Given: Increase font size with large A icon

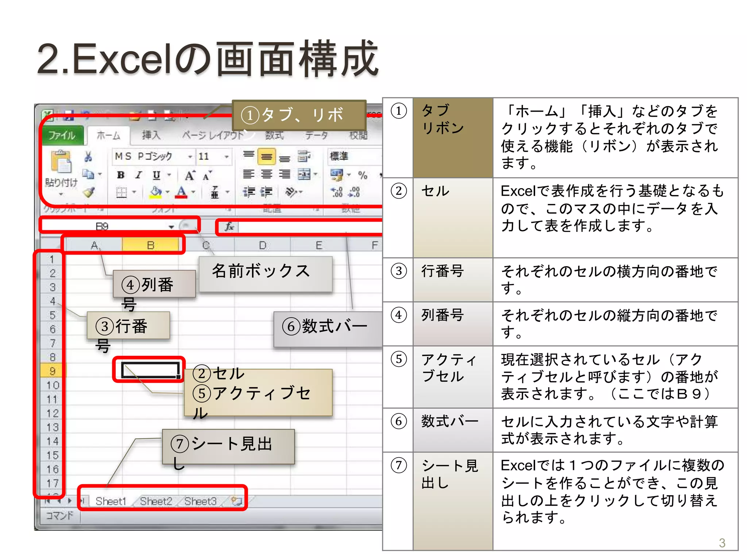Looking at the screenshot, I should 190,175.
